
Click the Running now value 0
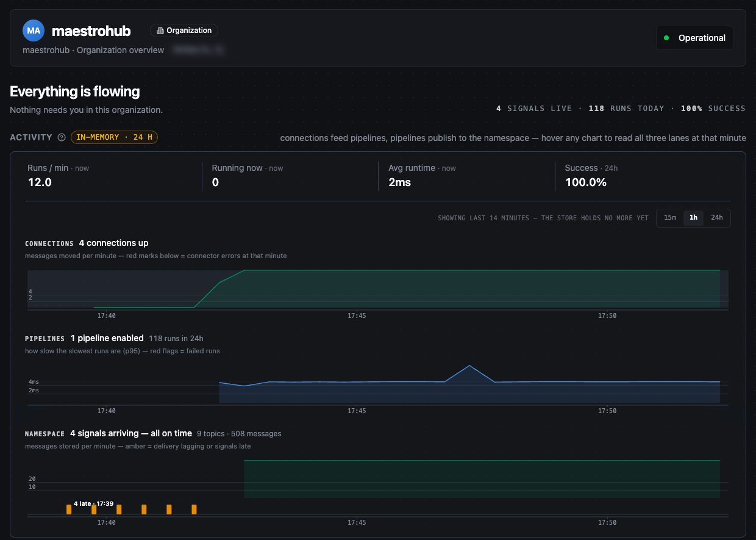[x=215, y=182]
